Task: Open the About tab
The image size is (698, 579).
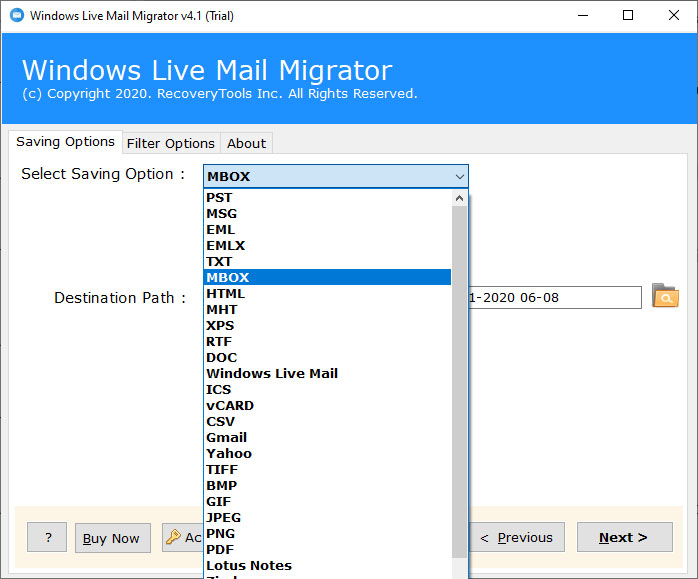Action: [x=247, y=143]
